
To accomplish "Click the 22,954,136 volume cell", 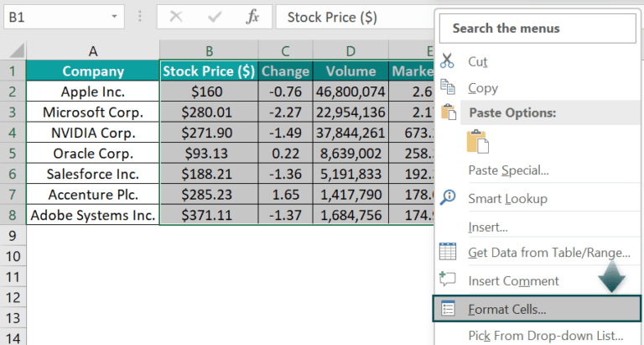I will tap(351, 112).
